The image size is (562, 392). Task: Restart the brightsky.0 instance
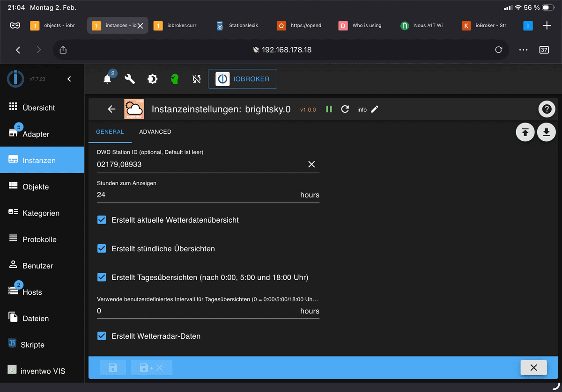coord(345,109)
